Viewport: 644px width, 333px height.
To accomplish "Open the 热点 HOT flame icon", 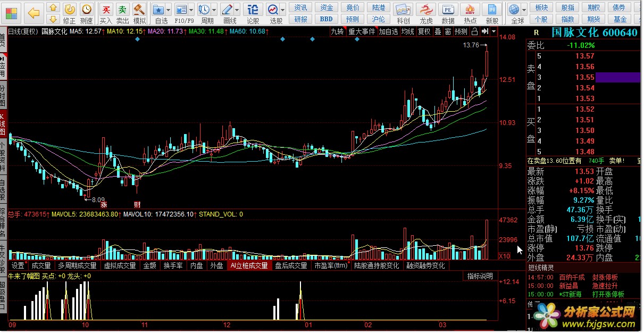I will point(470,10).
